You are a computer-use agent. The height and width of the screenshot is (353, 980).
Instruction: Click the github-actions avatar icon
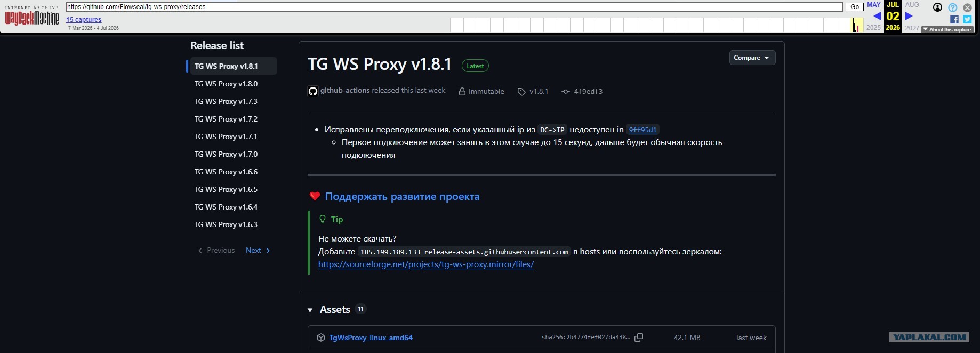(313, 91)
